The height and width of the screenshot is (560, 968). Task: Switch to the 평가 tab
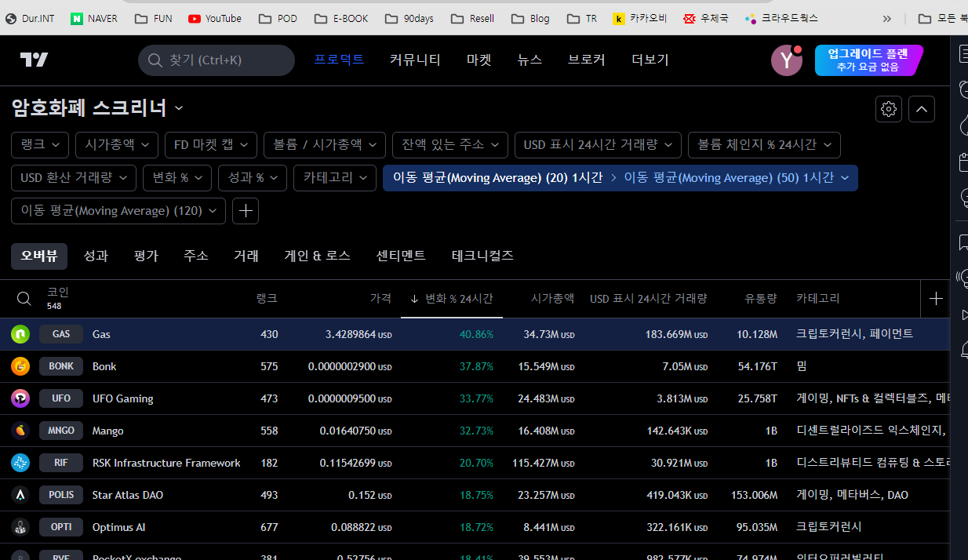[146, 256]
